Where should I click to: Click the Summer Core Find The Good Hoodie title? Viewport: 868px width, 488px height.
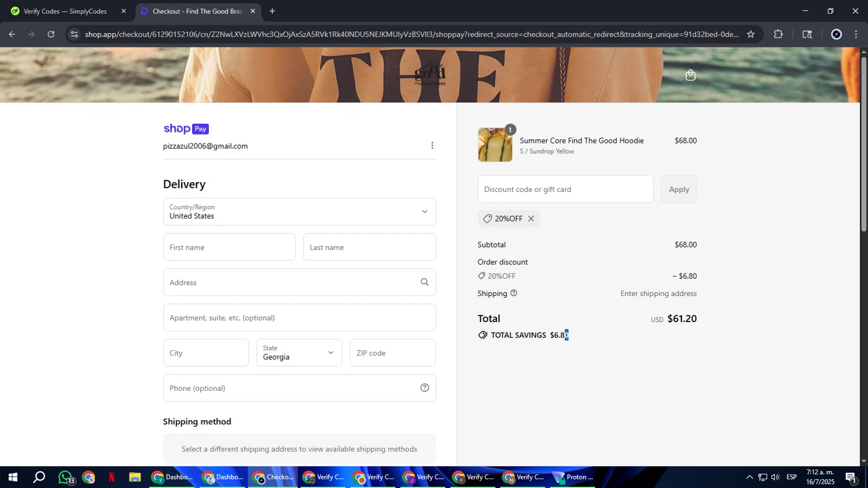pyautogui.click(x=582, y=141)
